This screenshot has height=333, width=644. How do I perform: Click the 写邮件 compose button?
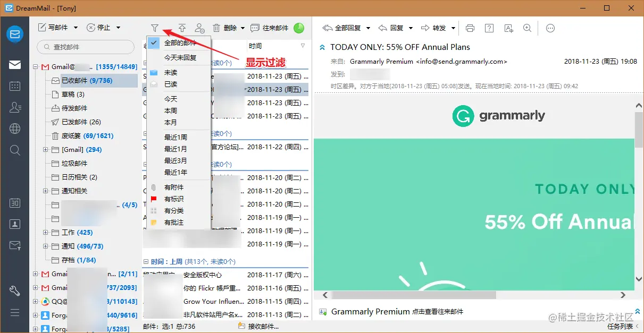click(x=53, y=28)
